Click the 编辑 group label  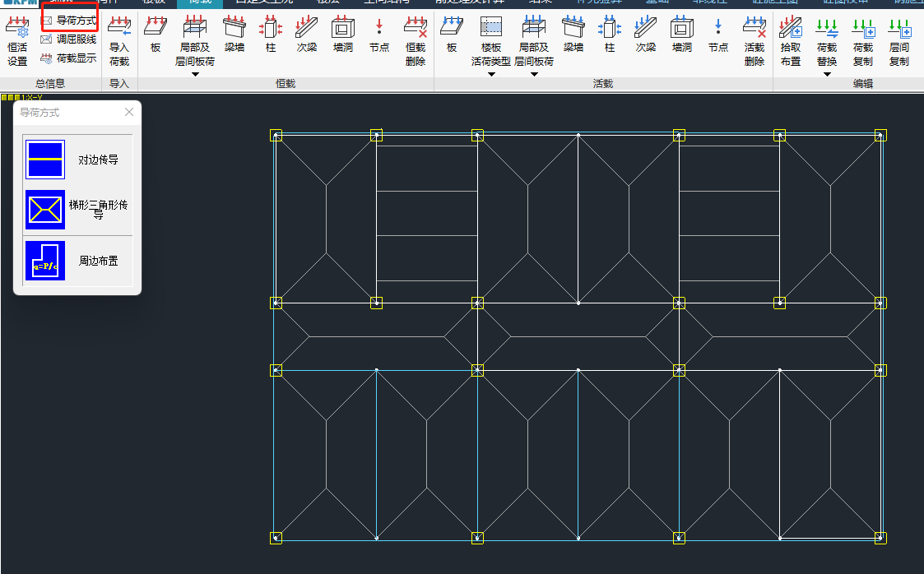pyautogui.click(x=863, y=84)
